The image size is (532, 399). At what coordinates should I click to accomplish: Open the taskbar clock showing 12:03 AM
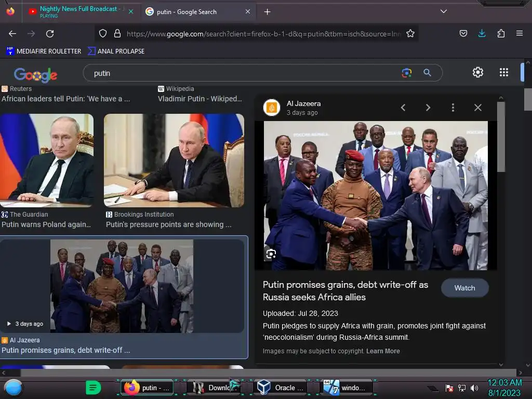(504, 388)
